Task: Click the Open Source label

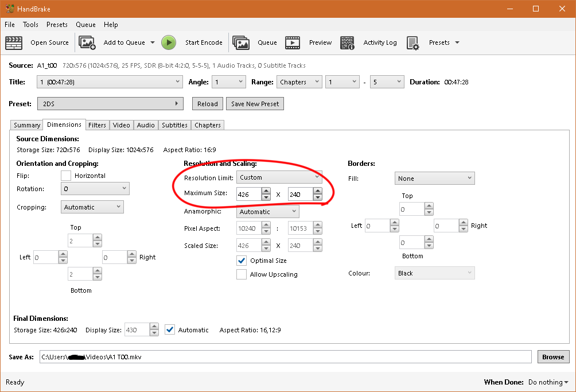Action: click(x=49, y=42)
